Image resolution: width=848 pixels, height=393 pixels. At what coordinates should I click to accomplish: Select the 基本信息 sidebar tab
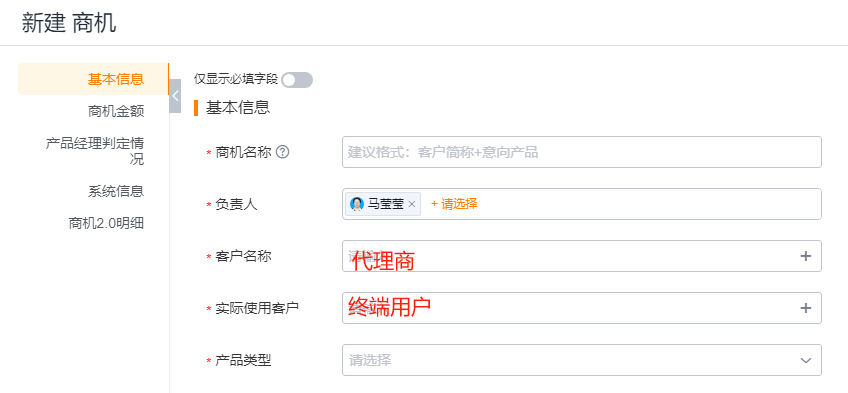click(x=94, y=79)
